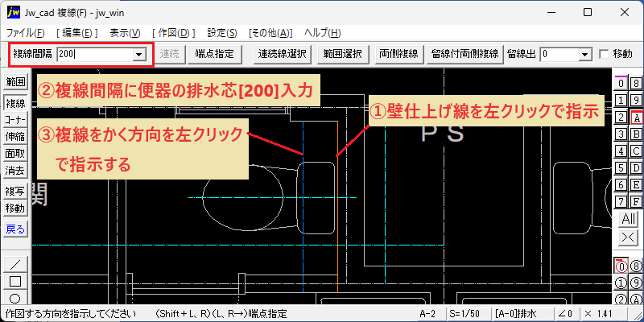Select layer 7 square button
The width and height of the screenshot is (644, 322).
[x=621, y=202]
